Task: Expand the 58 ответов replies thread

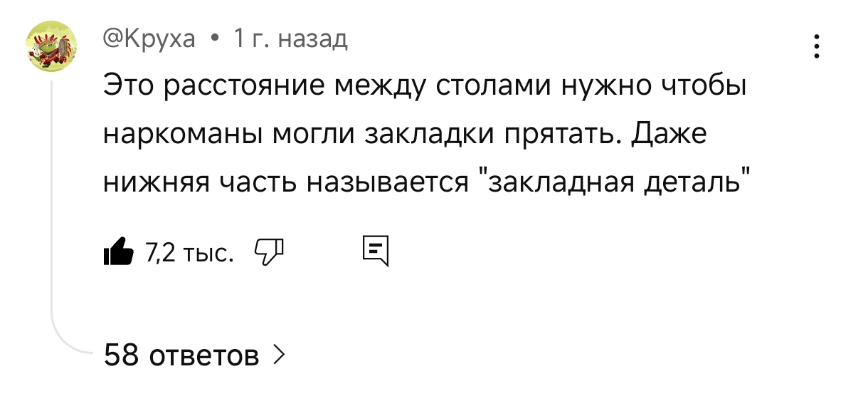Action: (x=181, y=354)
